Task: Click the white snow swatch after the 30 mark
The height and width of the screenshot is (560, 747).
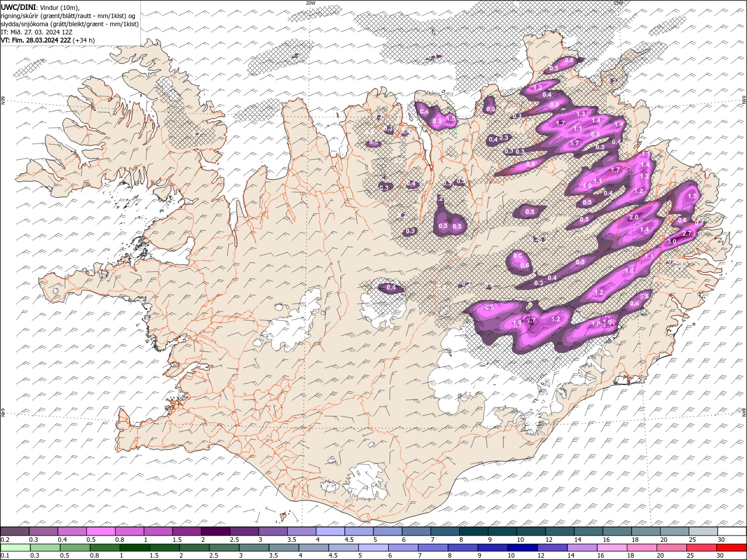Action: point(731,531)
